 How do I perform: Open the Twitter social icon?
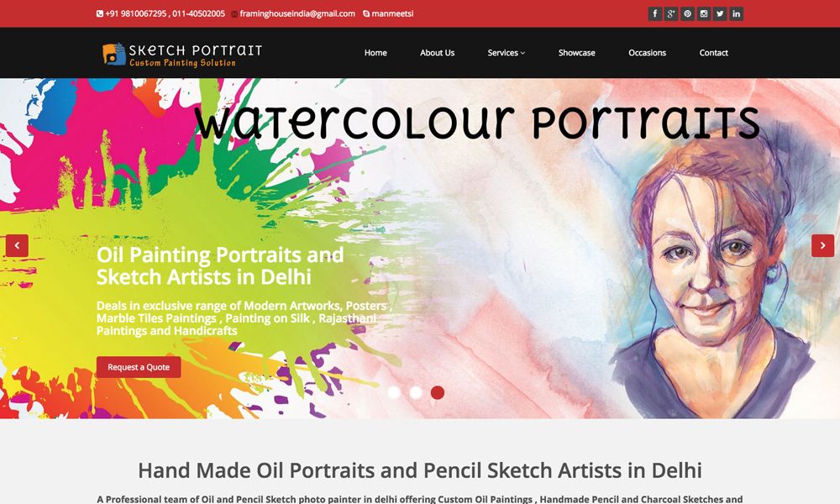click(x=720, y=14)
